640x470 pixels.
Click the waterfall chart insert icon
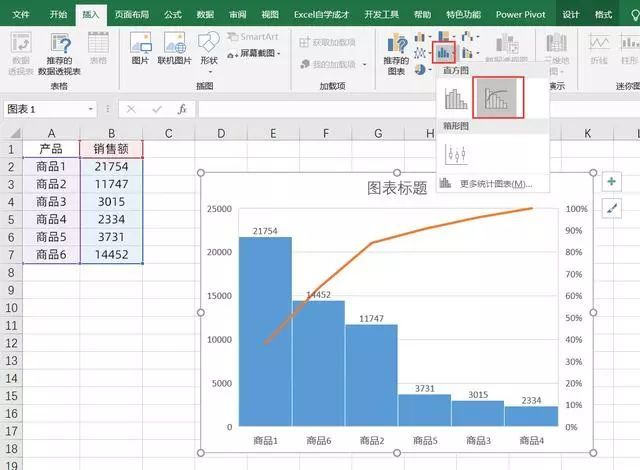coord(467,37)
